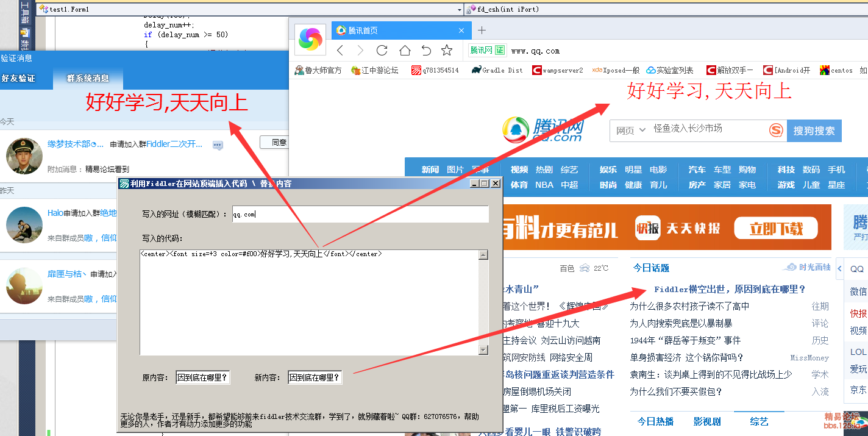Viewport: 868px width, 436px height.
Task: Open the 汽车 navigation link
Action: pyautogui.click(x=697, y=170)
